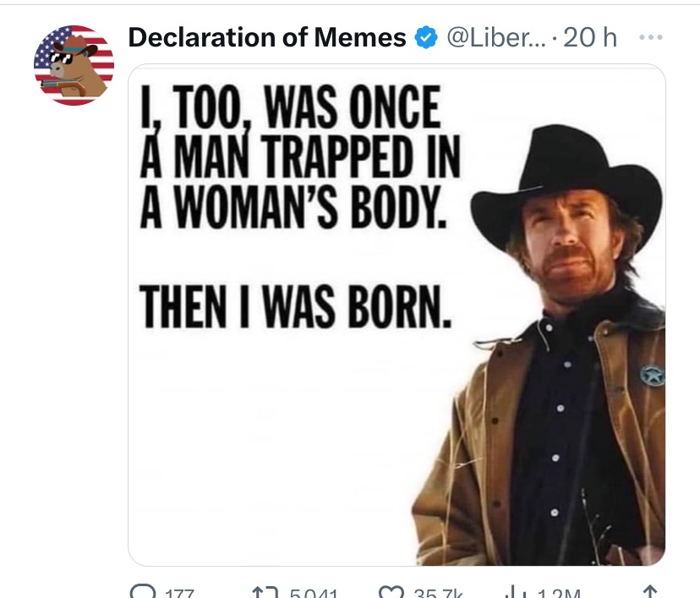Open the Declaration of Memes profile avatar
This screenshot has width=700, height=598.
74,65
